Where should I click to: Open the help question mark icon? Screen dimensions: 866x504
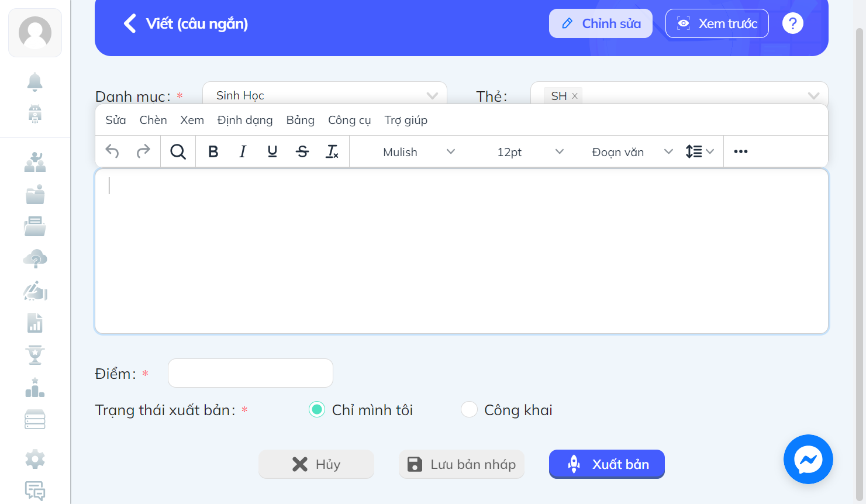pyautogui.click(x=793, y=23)
